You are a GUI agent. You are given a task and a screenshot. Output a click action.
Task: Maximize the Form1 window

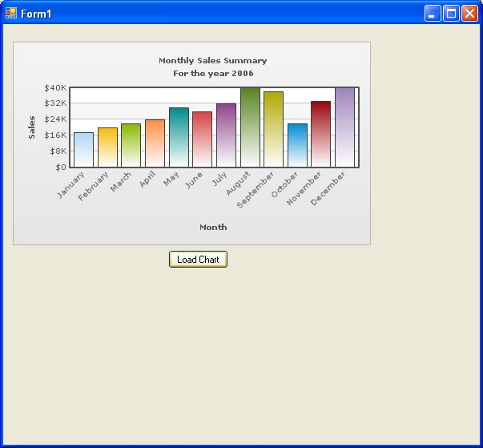click(451, 13)
